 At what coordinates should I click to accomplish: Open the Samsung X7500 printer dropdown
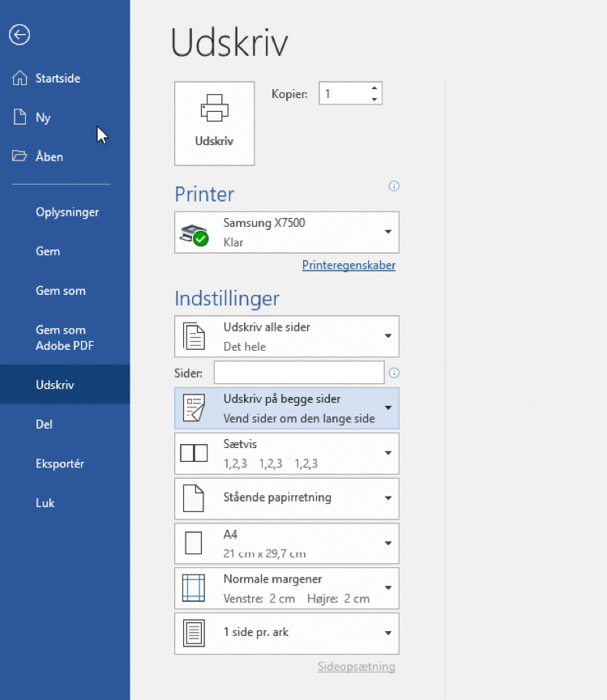287,233
